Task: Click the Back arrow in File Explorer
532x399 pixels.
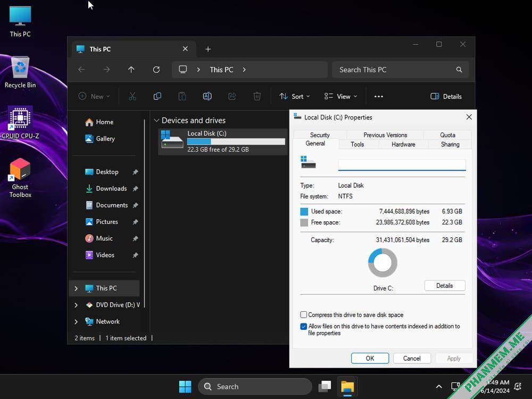Action: click(81, 70)
